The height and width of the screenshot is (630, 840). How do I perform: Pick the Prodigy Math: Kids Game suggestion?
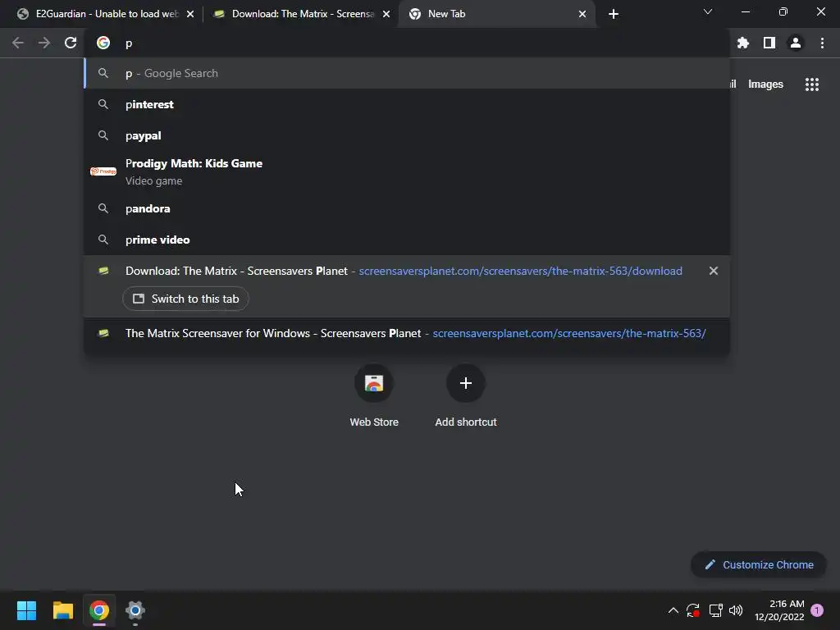[407, 172]
